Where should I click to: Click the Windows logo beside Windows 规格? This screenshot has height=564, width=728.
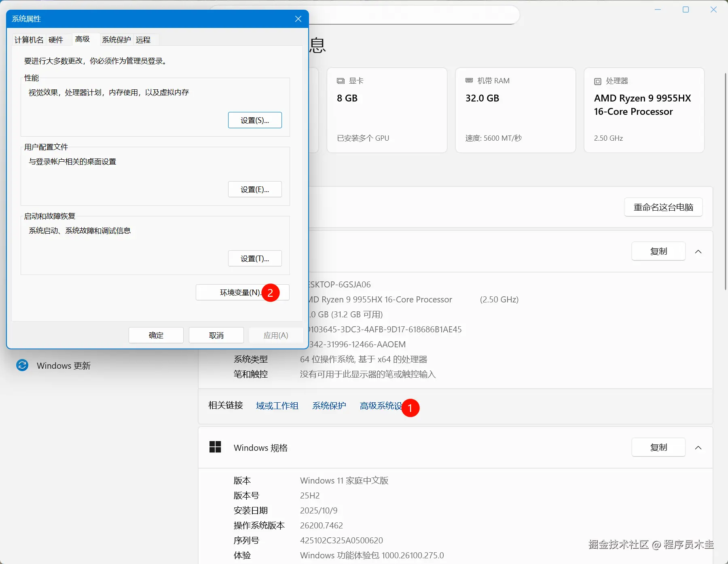tap(215, 447)
